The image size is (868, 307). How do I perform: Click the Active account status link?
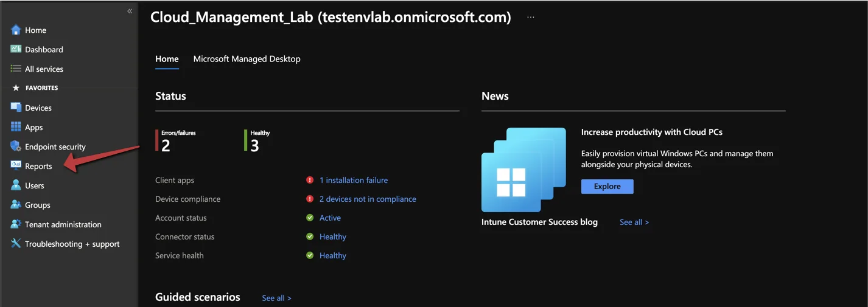(330, 218)
